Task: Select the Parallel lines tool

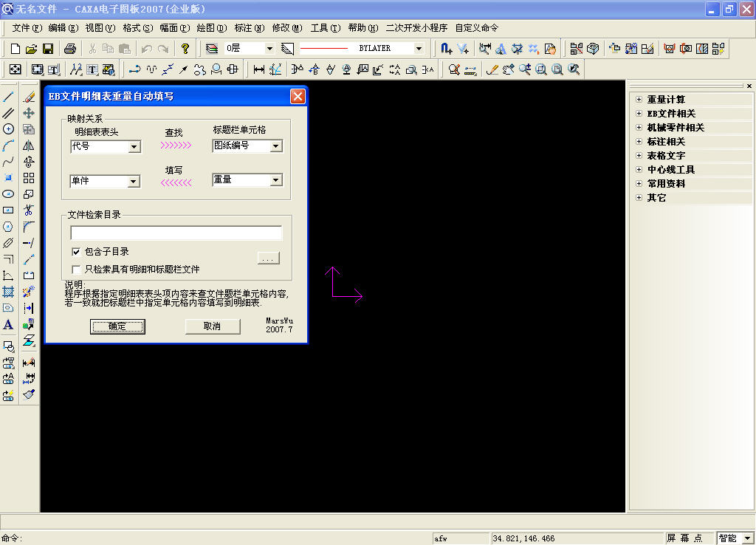Action: (8, 113)
